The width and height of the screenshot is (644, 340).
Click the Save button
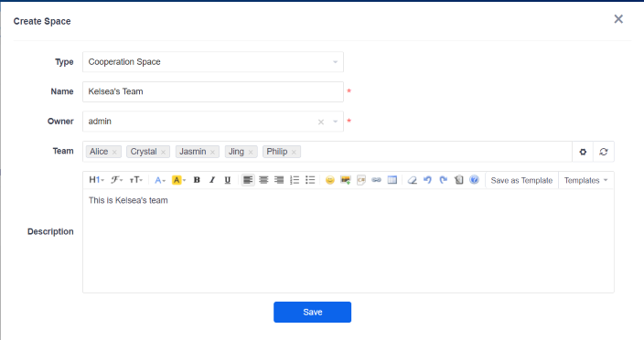[x=312, y=312]
